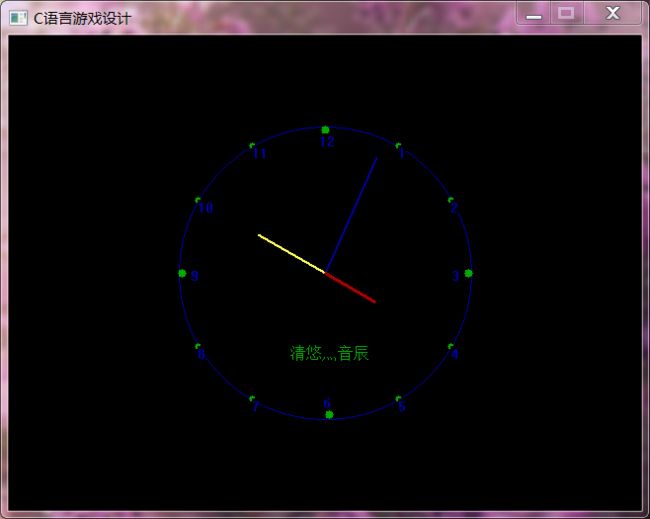
Task: Click the number 5 on the clock
Action: click(401, 407)
